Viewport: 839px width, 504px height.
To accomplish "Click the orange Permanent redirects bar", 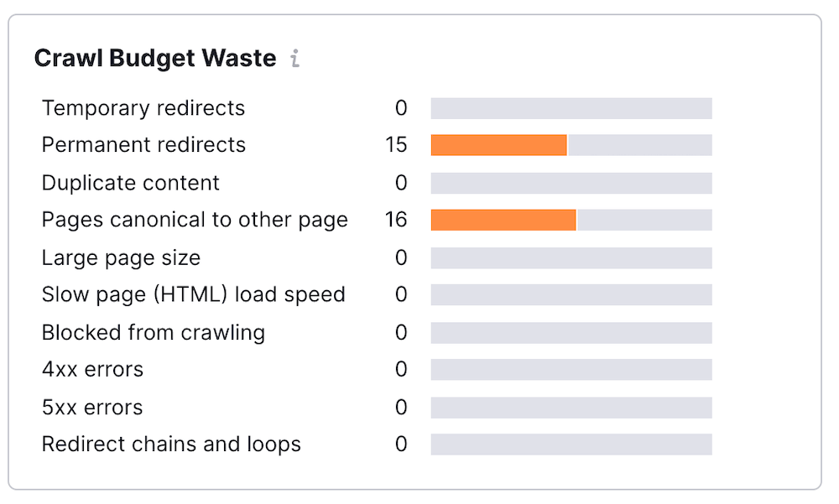I will click(x=499, y=145).
